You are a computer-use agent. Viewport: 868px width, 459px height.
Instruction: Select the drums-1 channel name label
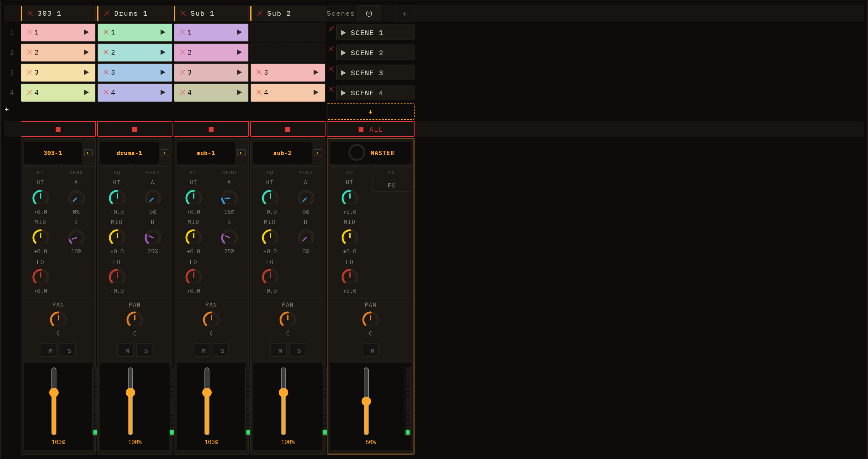130,153
